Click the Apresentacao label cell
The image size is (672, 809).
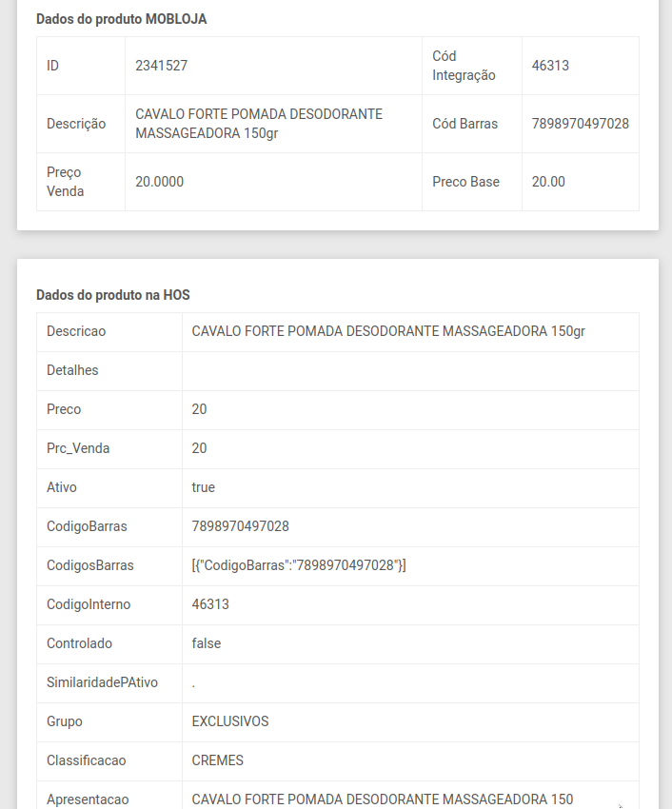[x=88, y=799]
